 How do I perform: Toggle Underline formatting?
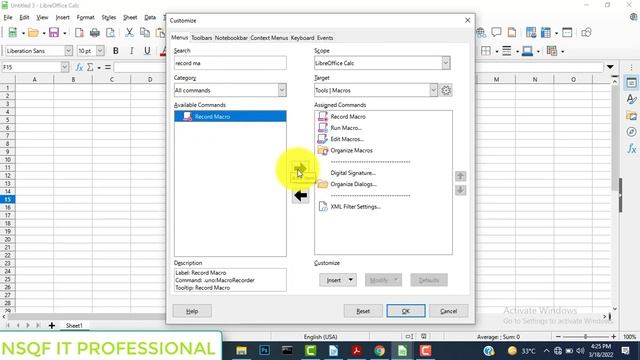click(x=147, y=51)
